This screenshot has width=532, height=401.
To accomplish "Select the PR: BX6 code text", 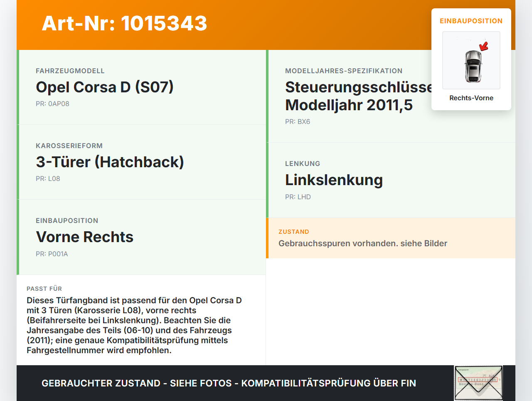I will pos(297,121).
